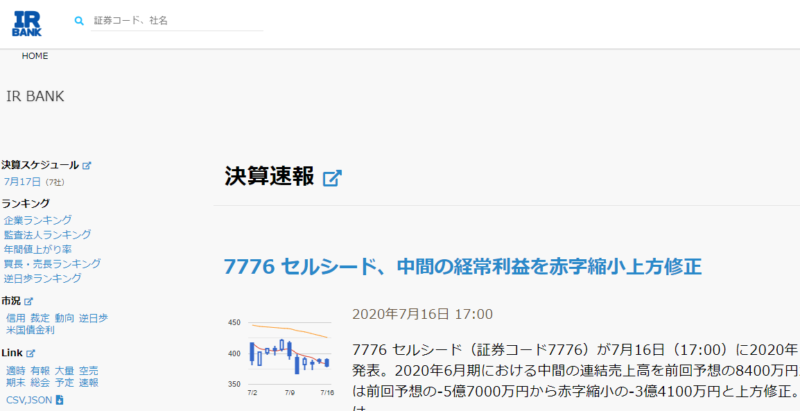Click the セルシード candlestick chart thumbnail
Screen dimensions: 800x411
281,357
